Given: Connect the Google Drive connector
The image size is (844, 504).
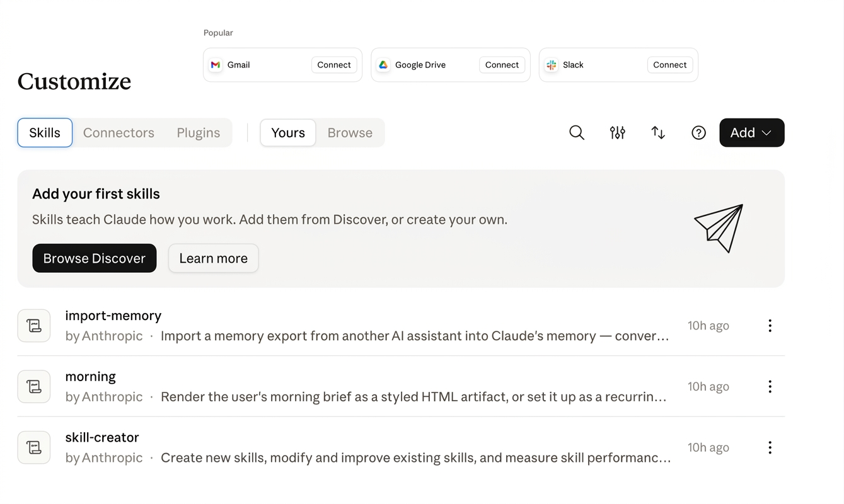Looking at the screenshot, I should pos(502,65).
